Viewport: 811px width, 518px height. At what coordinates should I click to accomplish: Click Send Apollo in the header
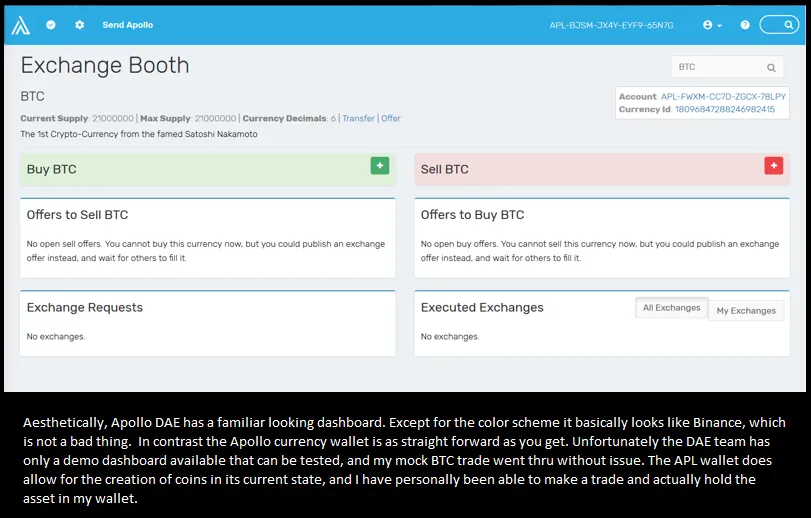[x=128, y=25]
